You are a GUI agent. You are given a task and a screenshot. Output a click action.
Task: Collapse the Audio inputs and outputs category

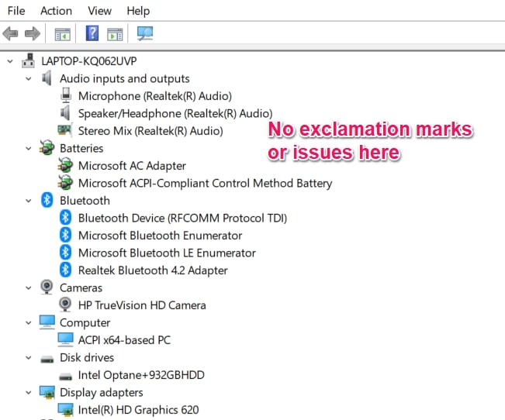[x=29, y=78]
